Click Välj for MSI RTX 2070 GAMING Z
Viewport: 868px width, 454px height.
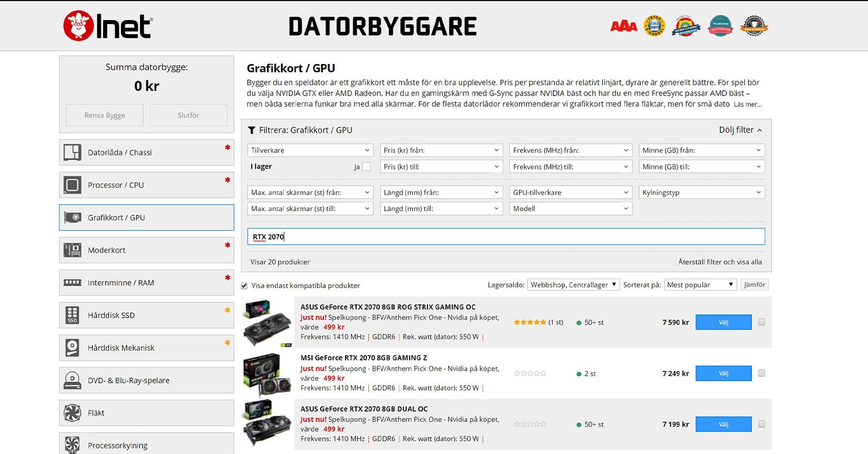[724, 374]
